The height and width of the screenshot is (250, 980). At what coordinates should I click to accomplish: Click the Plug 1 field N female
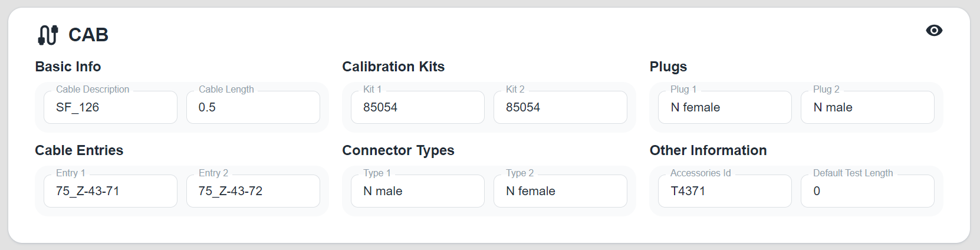click(x=720, y=107)
